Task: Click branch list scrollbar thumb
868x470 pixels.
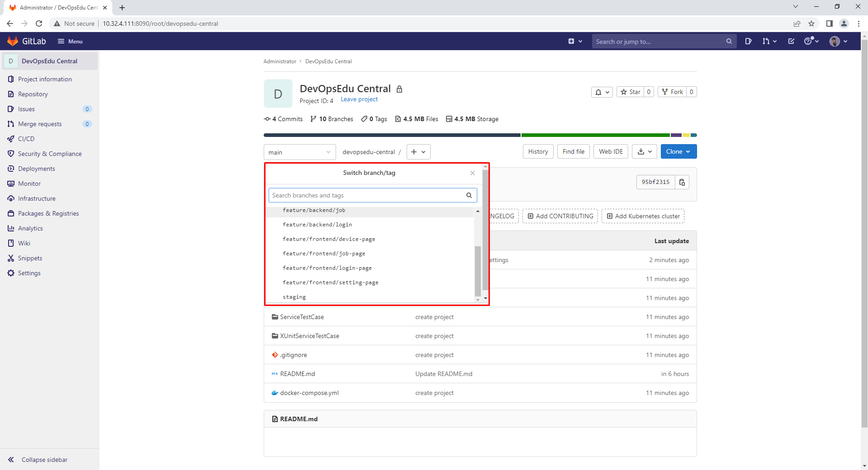Action: 478,271
